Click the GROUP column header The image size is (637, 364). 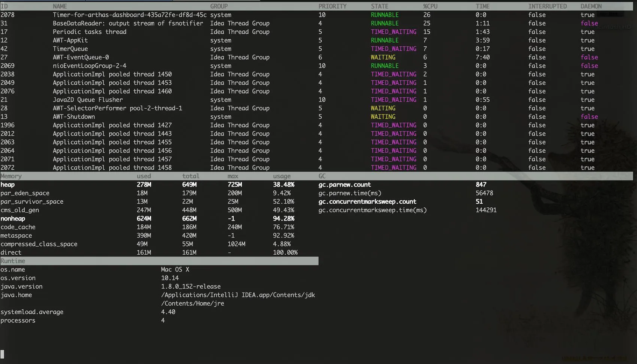coord(219,6)
